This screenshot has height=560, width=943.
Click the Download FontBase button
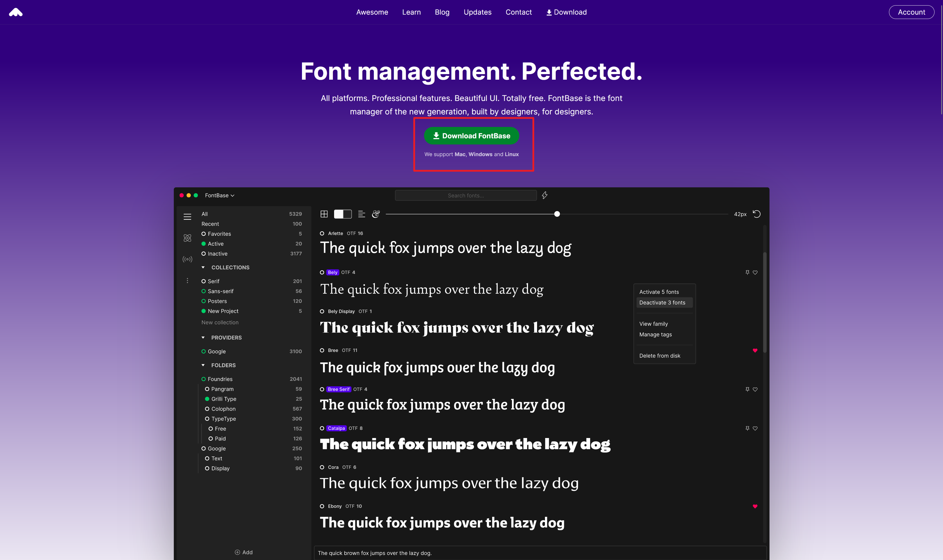pyautogui.click(x=471, y=135)
